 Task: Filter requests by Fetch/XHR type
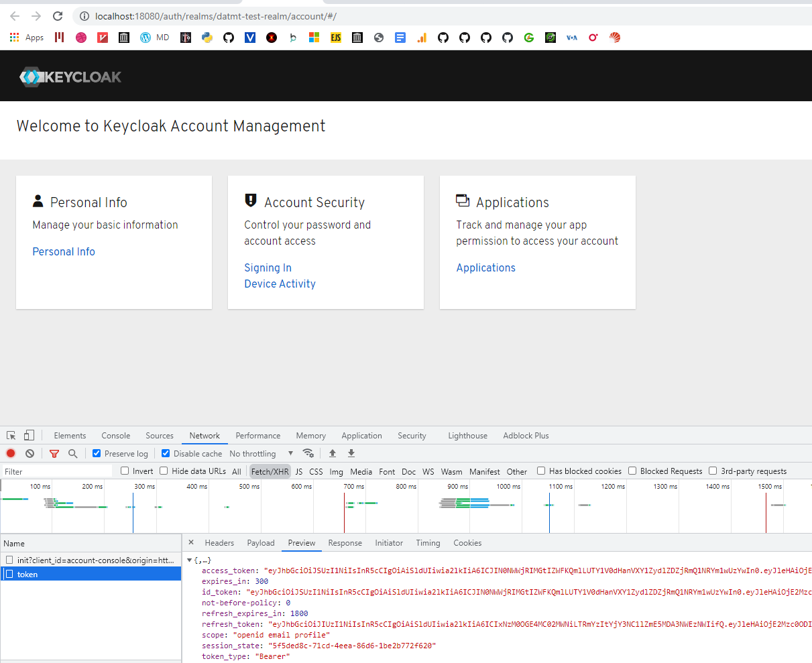coord(270,471)
